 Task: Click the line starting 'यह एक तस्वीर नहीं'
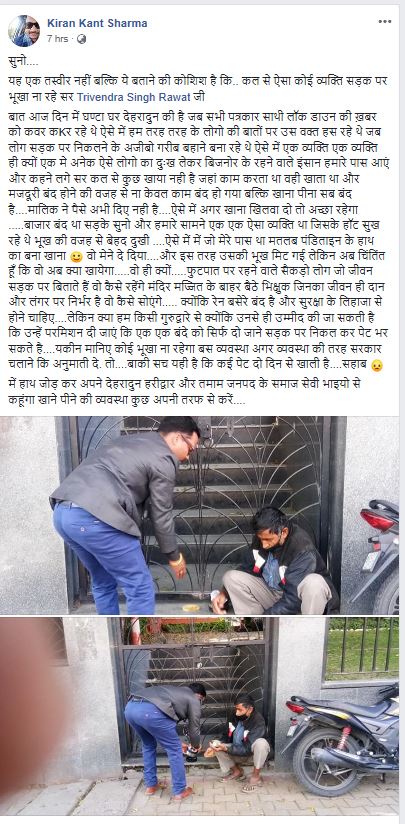click(200, 90)
